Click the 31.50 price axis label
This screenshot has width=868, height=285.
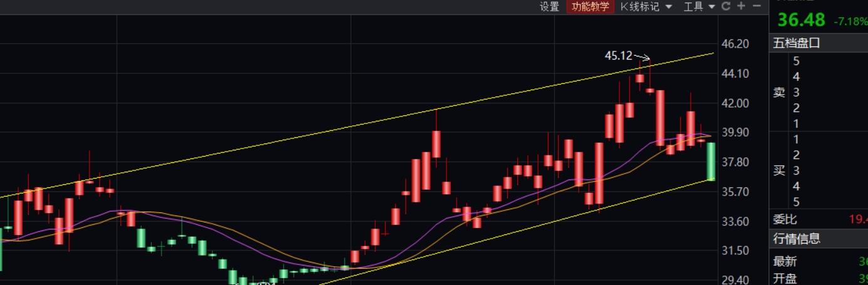[x=735, y=251]
